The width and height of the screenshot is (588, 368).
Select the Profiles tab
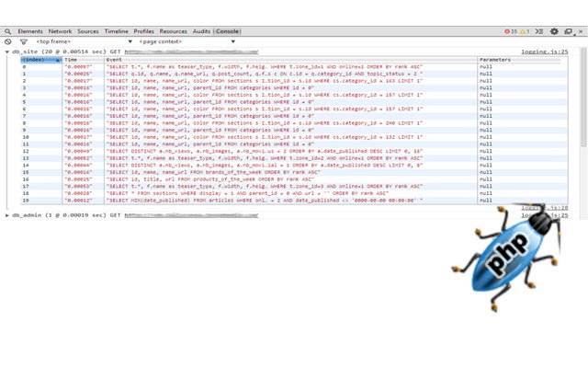(x=144, y=31)
